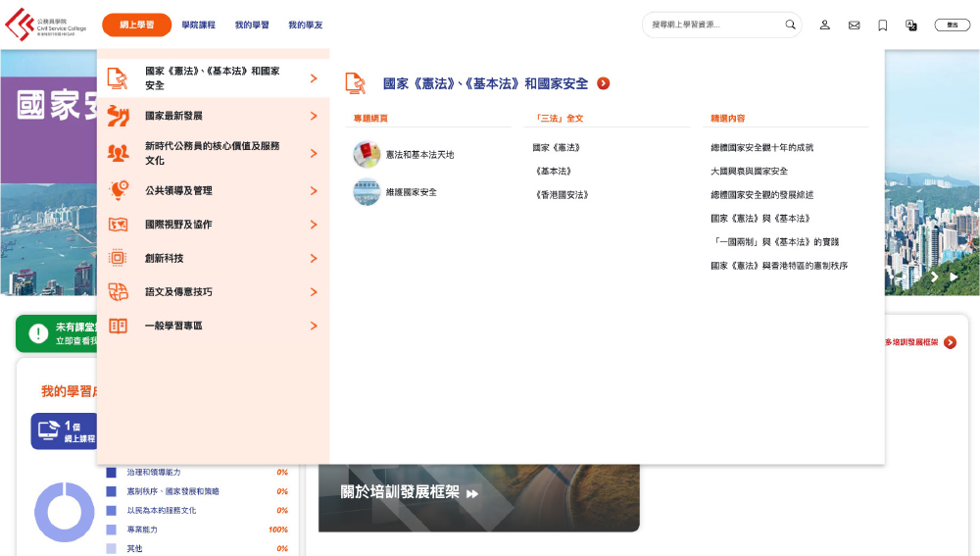Click the search magnifier icon
This screenshot has height=556, width=980.
point(790,25)
